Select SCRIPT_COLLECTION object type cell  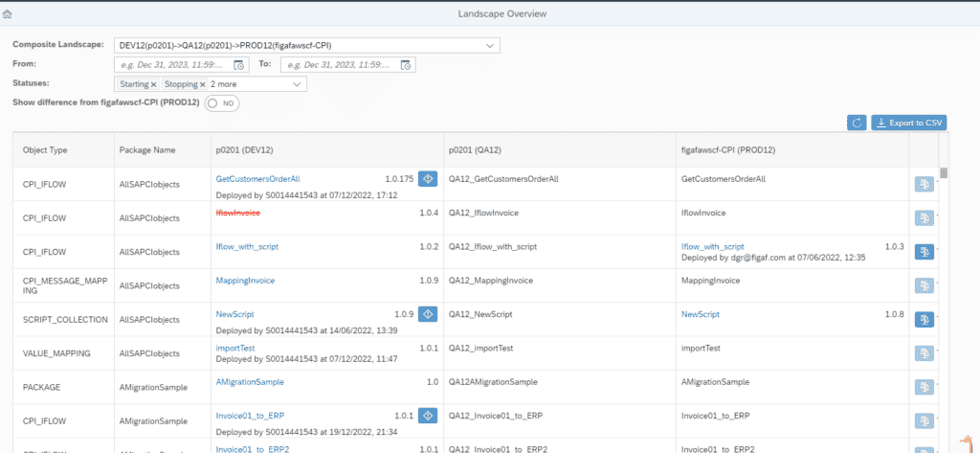(65, 319)
